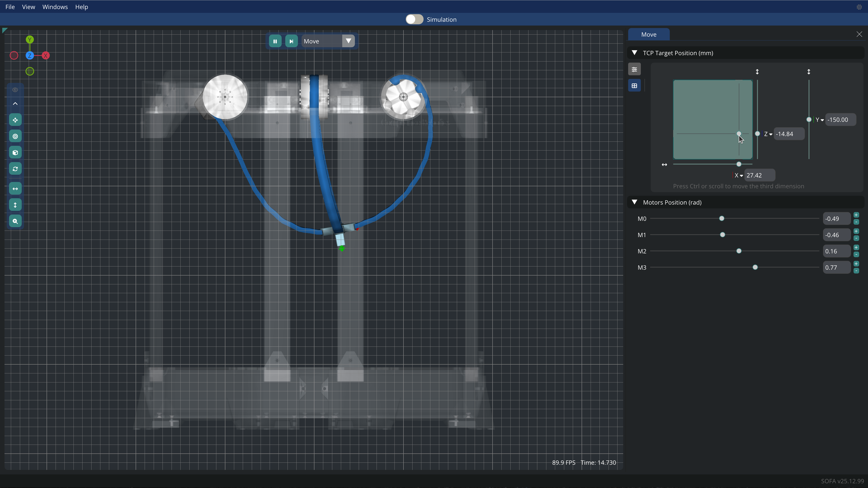Click the magnifier zoom icon
Viewport: 868px width, 488px height.
pyautogui.click(x=15, y=221)
